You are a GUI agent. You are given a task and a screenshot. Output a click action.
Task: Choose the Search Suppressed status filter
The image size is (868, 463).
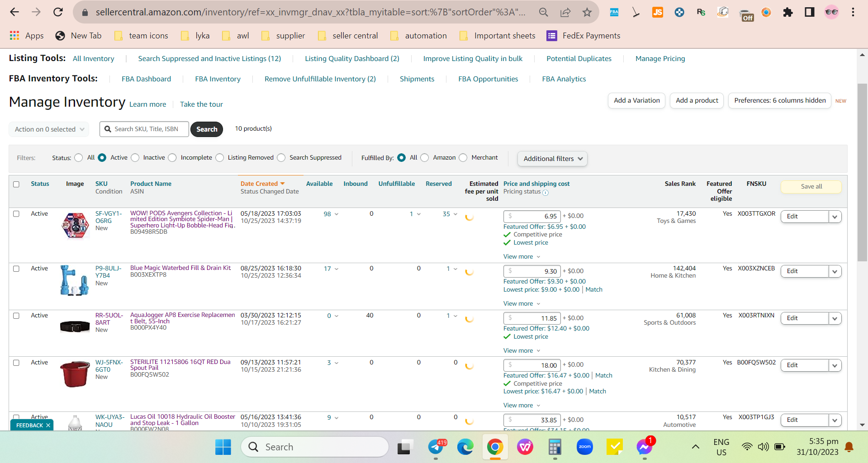pyautogui.click(x=281, y=158)
